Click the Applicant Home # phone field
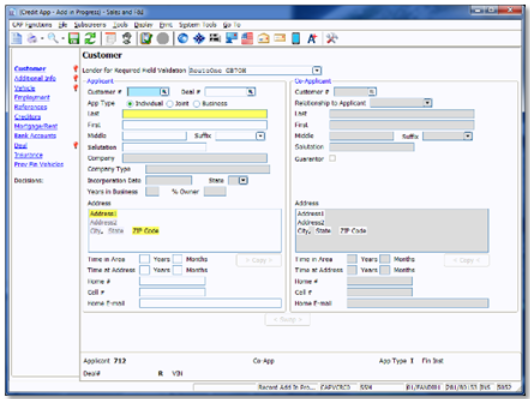The height and width of the screenshot is (399, 530). click(x=172, y=281)
